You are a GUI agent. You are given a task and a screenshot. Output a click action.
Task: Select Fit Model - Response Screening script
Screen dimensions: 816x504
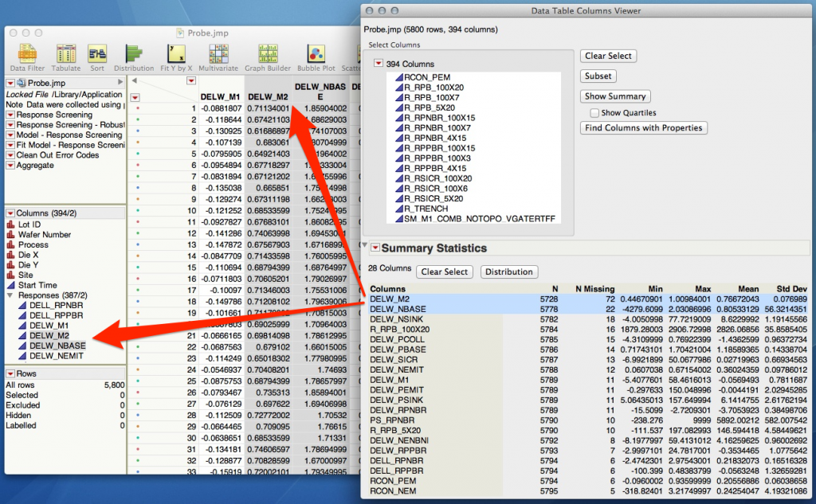click(70, 145)
